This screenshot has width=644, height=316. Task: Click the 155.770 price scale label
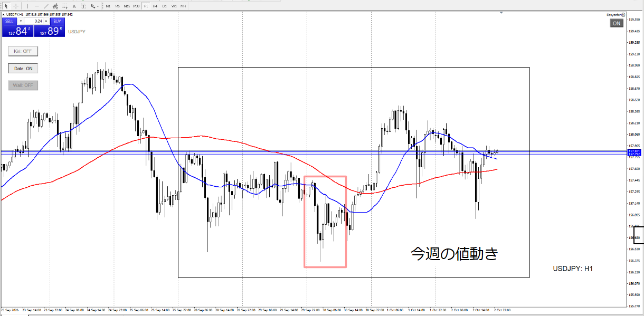pyautogui.click(x=634, y=307)
